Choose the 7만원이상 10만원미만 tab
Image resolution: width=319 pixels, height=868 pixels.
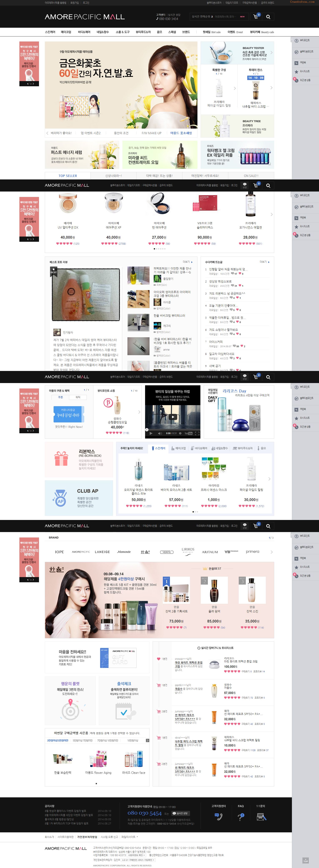108,740
